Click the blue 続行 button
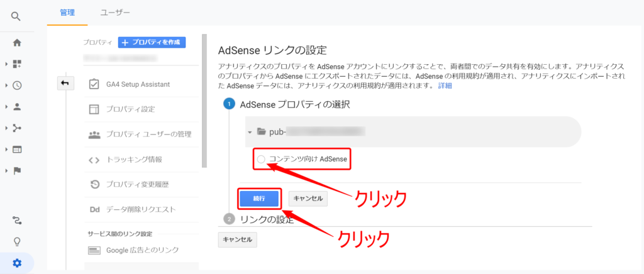The height and width of the screenshot is (274, 644). (258, 199)
